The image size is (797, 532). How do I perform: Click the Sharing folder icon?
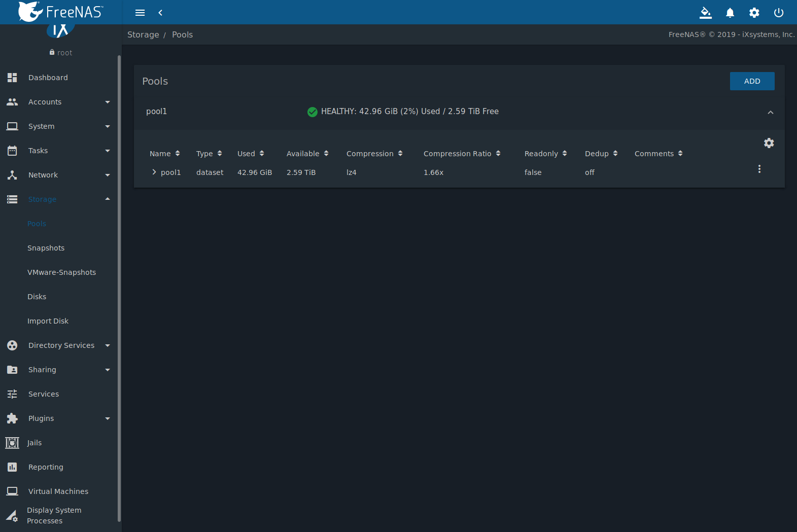click(x=12, y=370)
